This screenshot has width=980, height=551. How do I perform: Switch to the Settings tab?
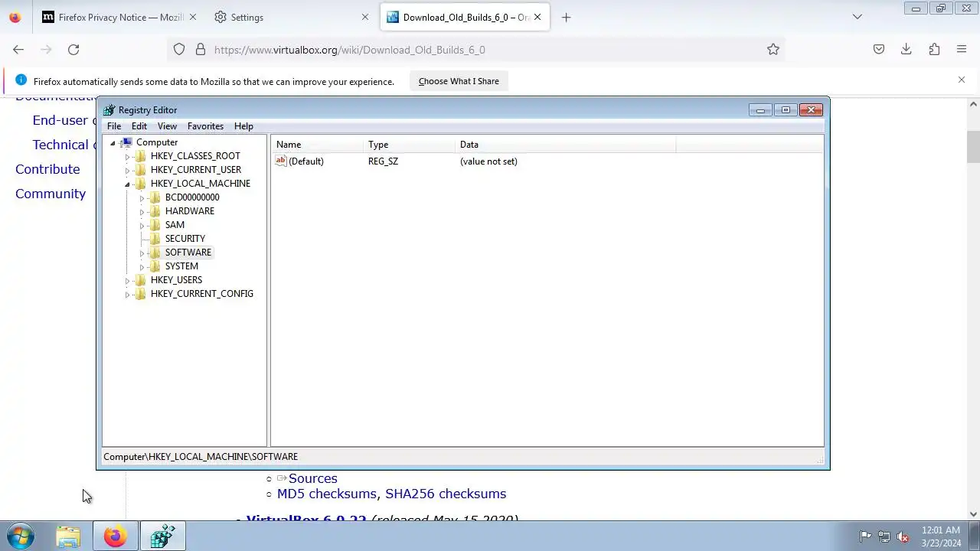tap(289, 17)
